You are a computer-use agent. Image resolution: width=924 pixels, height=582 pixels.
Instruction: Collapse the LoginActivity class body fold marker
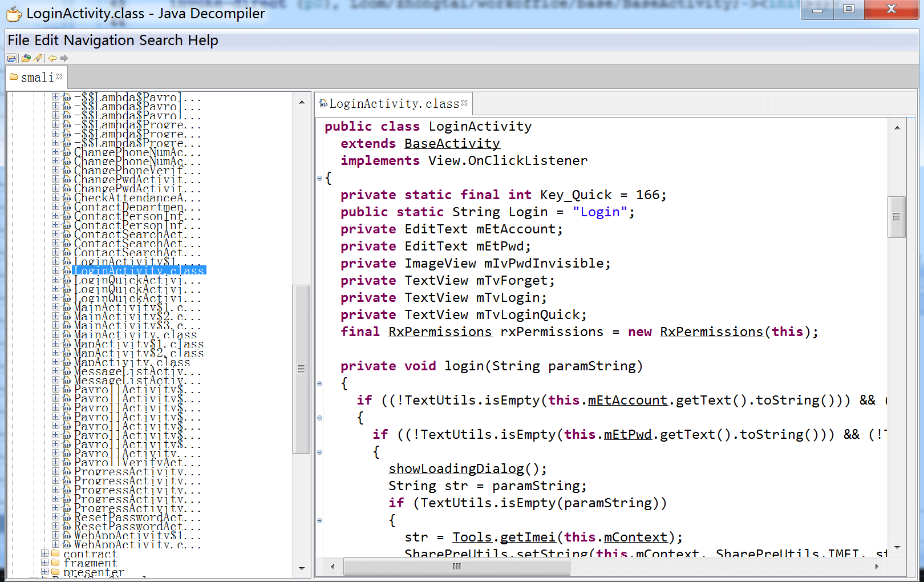pyautogui.click(x=320, y=178)
